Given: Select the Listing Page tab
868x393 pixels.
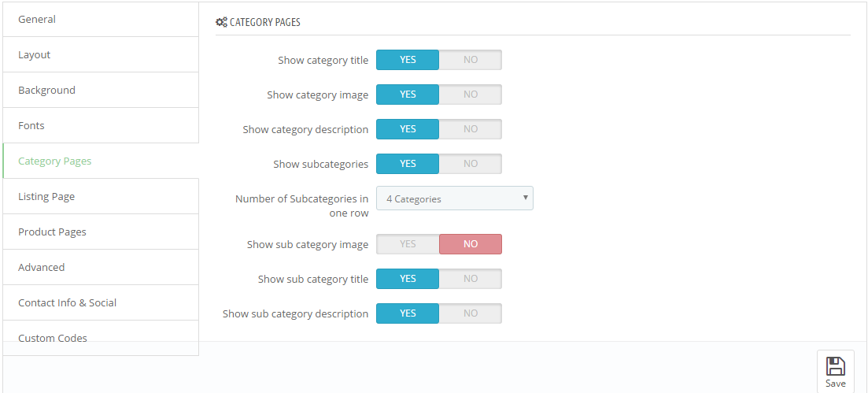Looking at the screenshot, I should pyautogui.click(x=101, y=197).
